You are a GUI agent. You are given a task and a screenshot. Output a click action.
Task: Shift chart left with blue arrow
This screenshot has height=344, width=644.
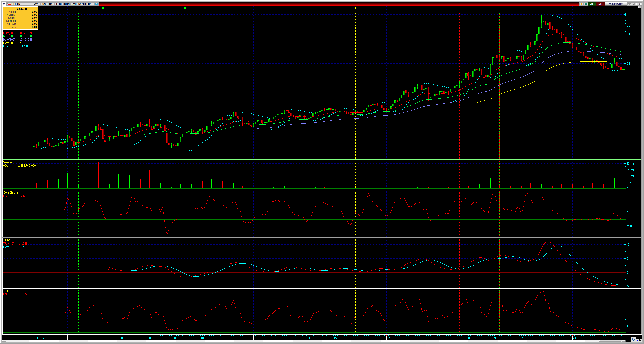click(x=637, y=340)
